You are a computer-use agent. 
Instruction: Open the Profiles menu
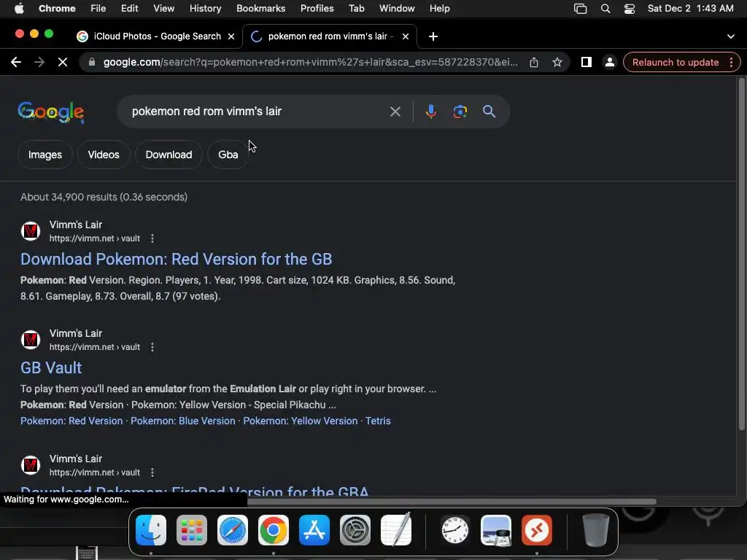tap(317, 9)
